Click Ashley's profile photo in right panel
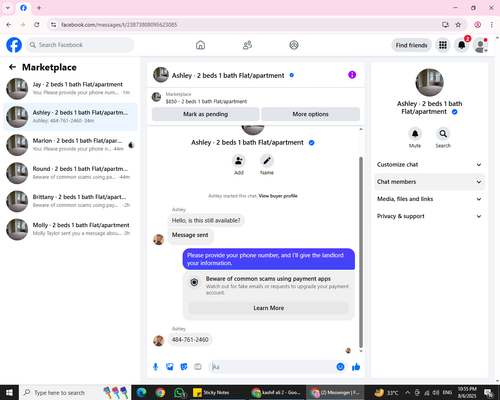The image size is (500, 400). tap(429, 82)
